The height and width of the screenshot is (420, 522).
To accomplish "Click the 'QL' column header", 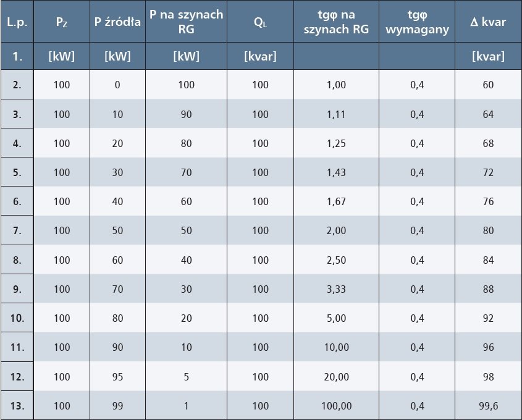I will (x=260, y=22).
